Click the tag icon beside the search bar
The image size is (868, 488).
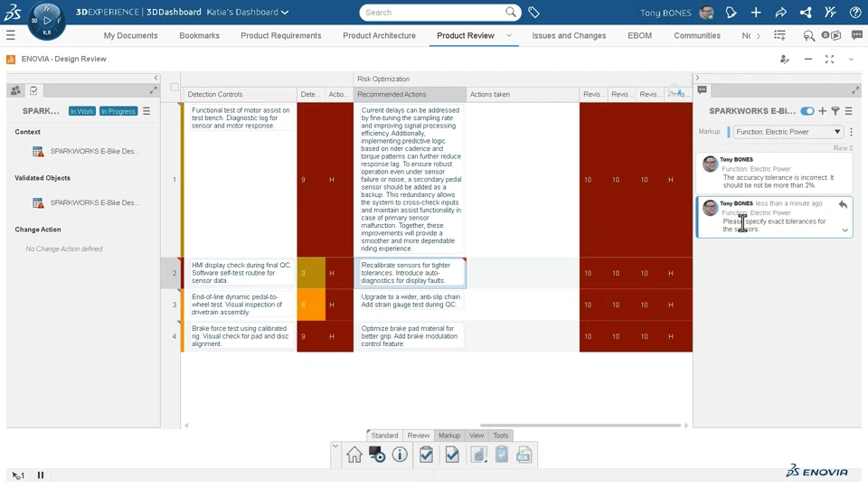pos(534,13)
